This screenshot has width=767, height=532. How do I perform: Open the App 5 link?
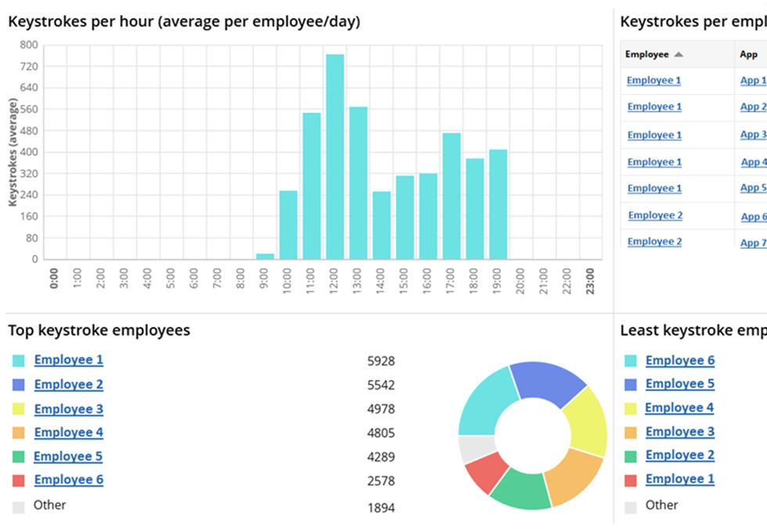click(x=753, y=188)
